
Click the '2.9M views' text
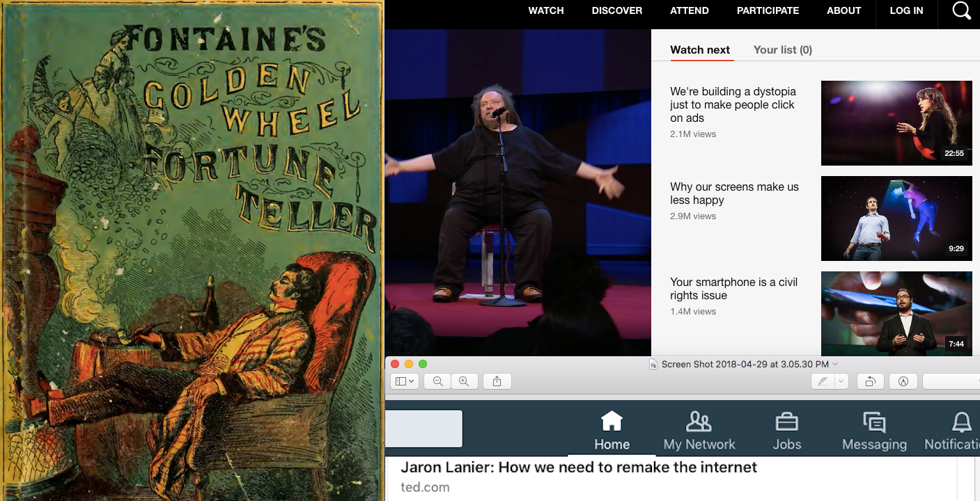tap(693, 216)
